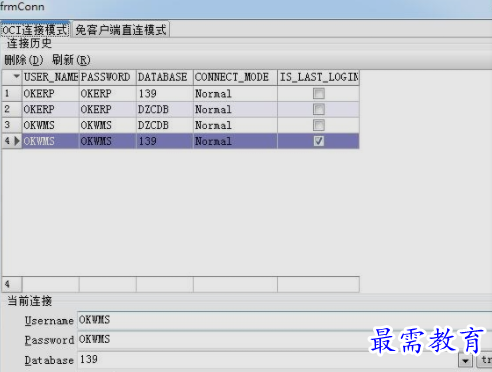Screen dimensions: 492x372
Task: Select OKWMS password cell in row 4
Action: 108,141
